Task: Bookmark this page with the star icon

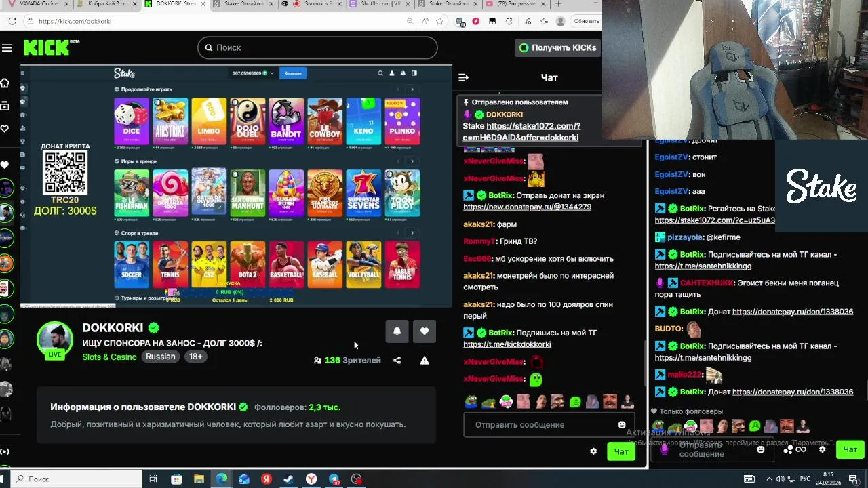Action: 439,21
